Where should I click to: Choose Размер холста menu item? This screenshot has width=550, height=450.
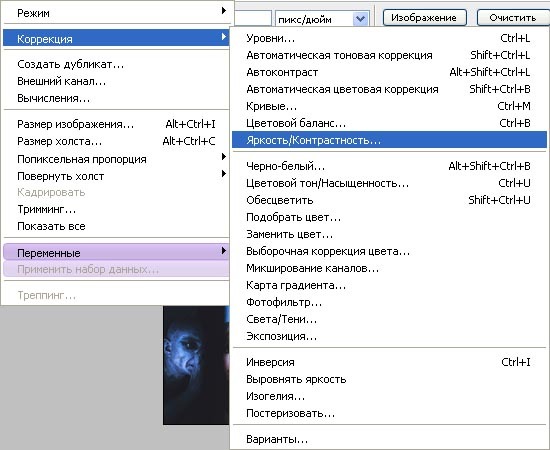click(x=116, y=141)
